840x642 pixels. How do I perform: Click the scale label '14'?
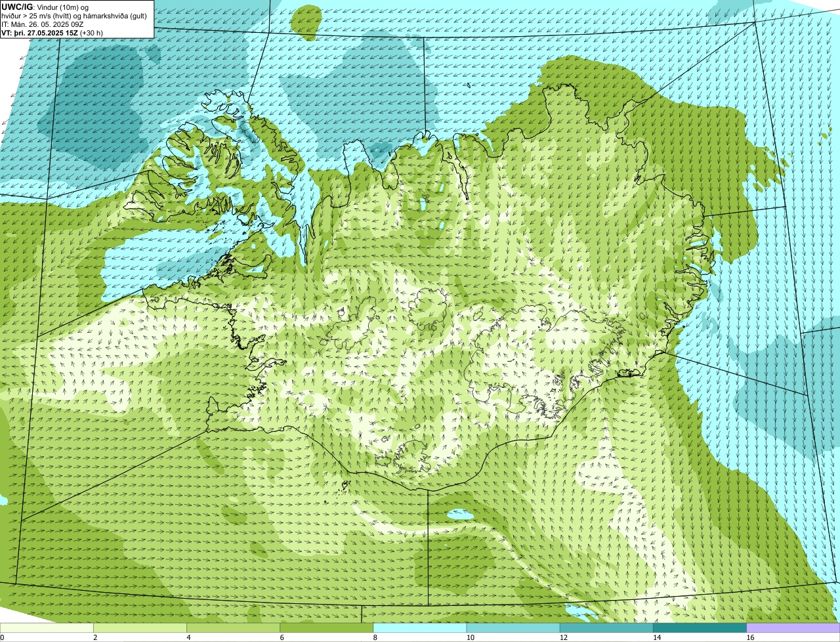click(656, 637)
